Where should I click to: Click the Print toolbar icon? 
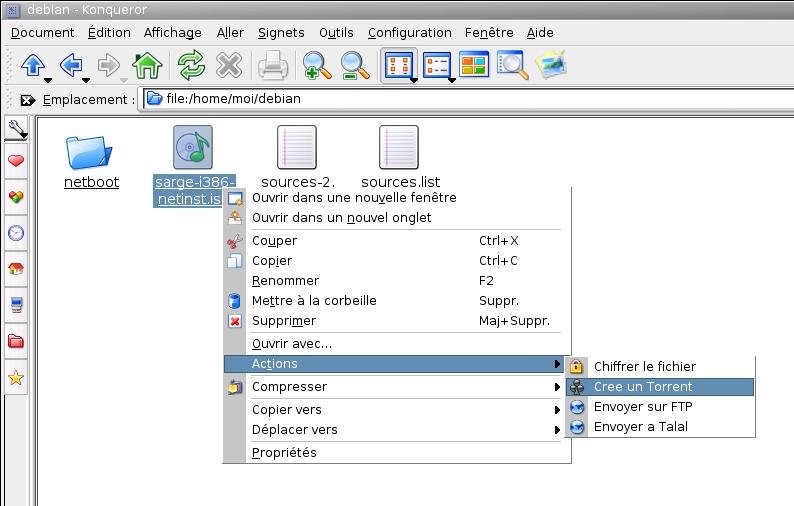pyautogui.click(x=273, y=65)
